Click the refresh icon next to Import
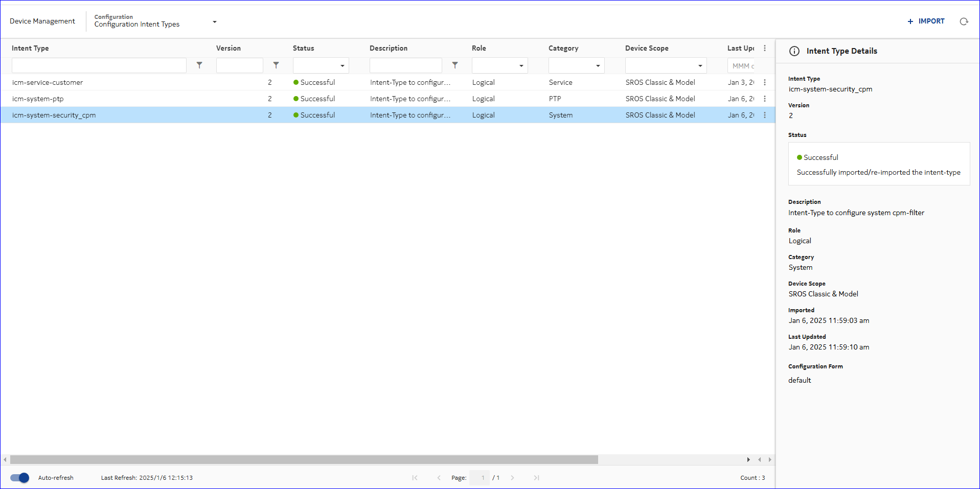Image resolution: width=980 pixels, height=489 pixels. point(964,21)
